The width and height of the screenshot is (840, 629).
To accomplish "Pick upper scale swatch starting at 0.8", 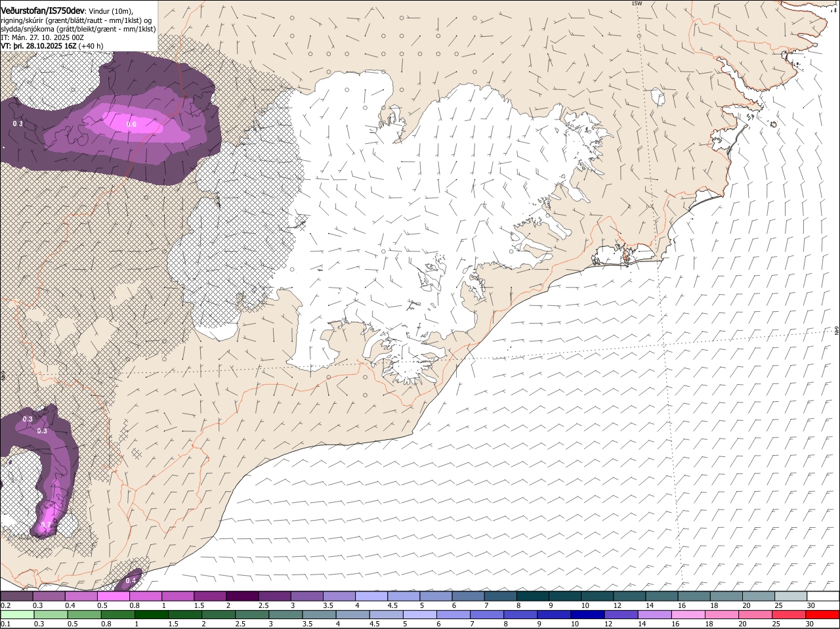I will pos(146,596).
